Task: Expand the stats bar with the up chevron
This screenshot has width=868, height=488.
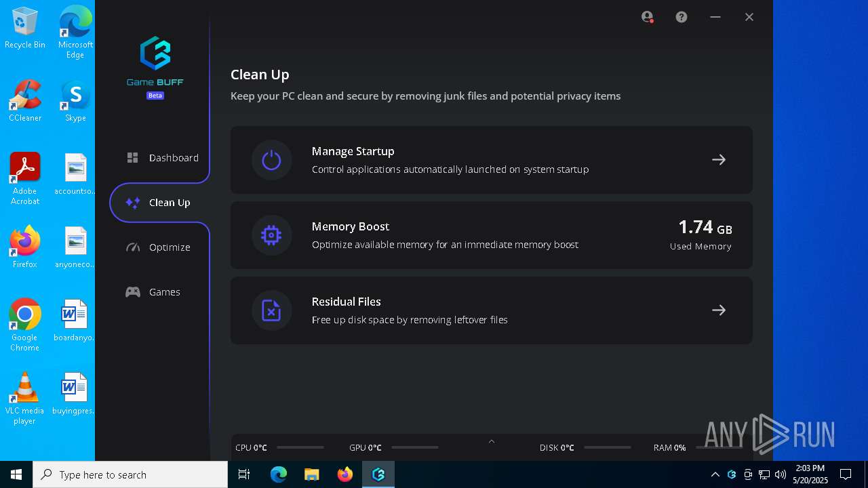Action: [x=492, y=441]
